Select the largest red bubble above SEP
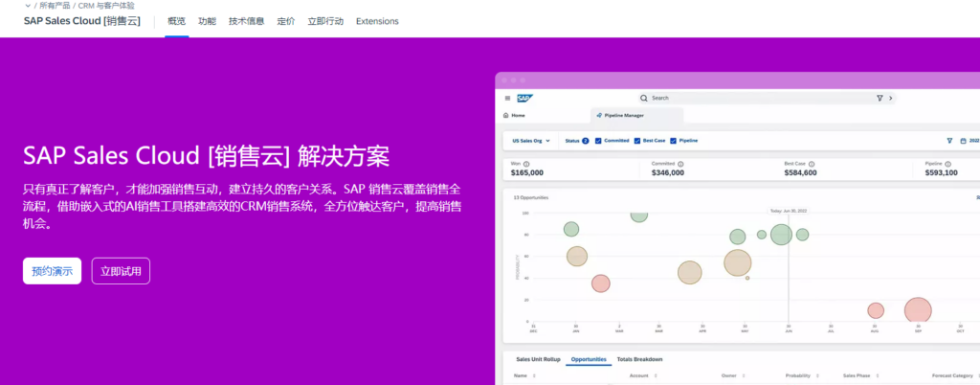 click(x=918, y=310)
